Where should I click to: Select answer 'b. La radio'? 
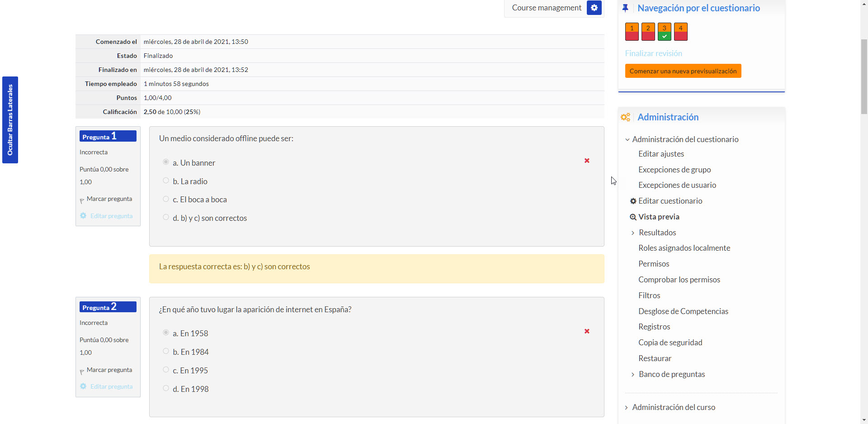(x=166, y=181)
